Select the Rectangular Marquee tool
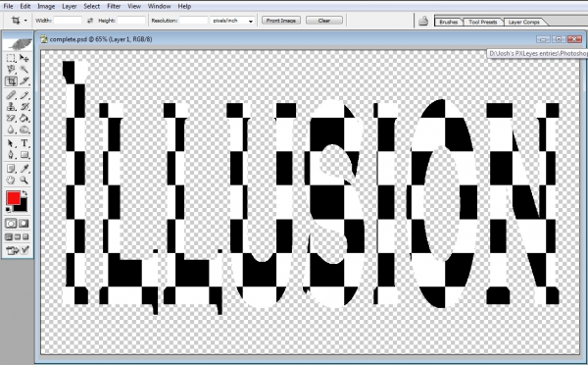 11,58
